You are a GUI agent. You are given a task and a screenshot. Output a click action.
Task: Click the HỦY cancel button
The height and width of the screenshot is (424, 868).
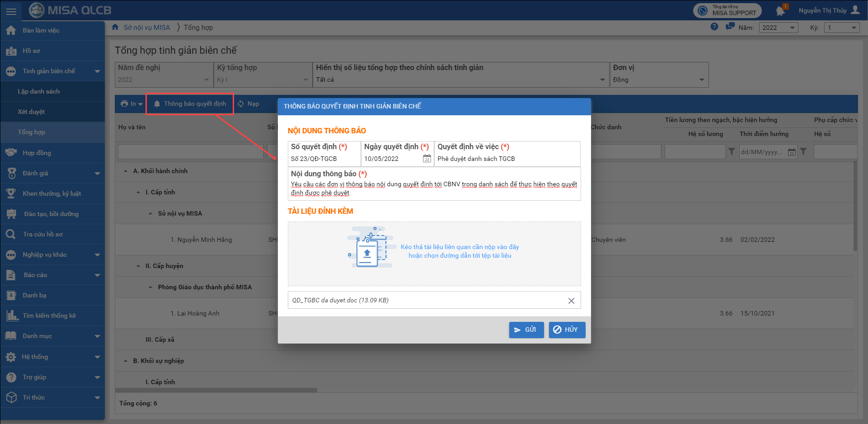point(567,330)
